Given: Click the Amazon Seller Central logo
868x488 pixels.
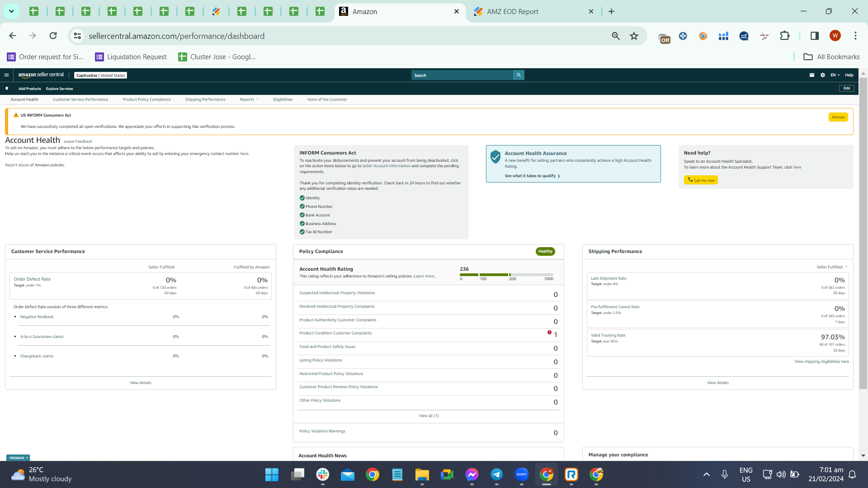Looking at the screenshot, I should (41, 75).
